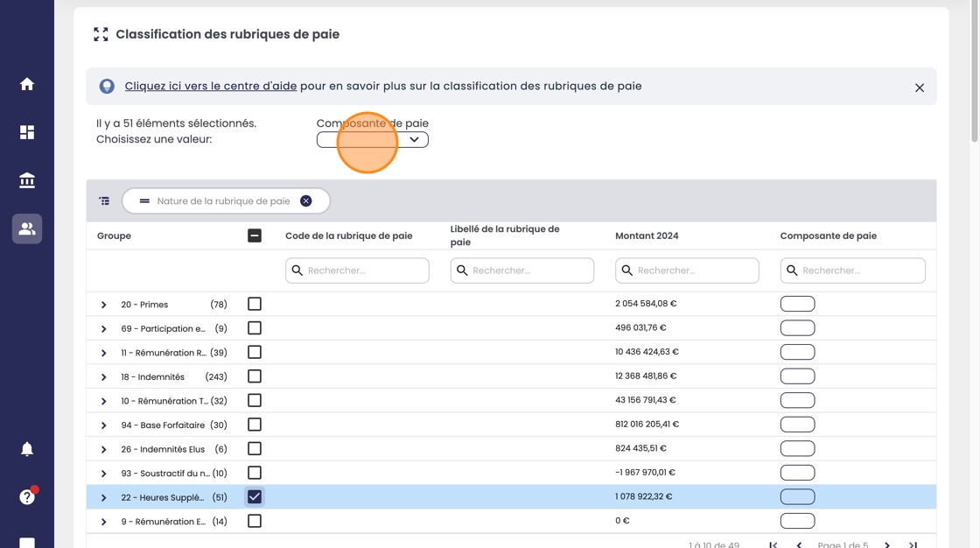980x548 pixels.
Task: Uncheck the 22 - Heures Supplé… row checkbox
Action: point(255,496)
